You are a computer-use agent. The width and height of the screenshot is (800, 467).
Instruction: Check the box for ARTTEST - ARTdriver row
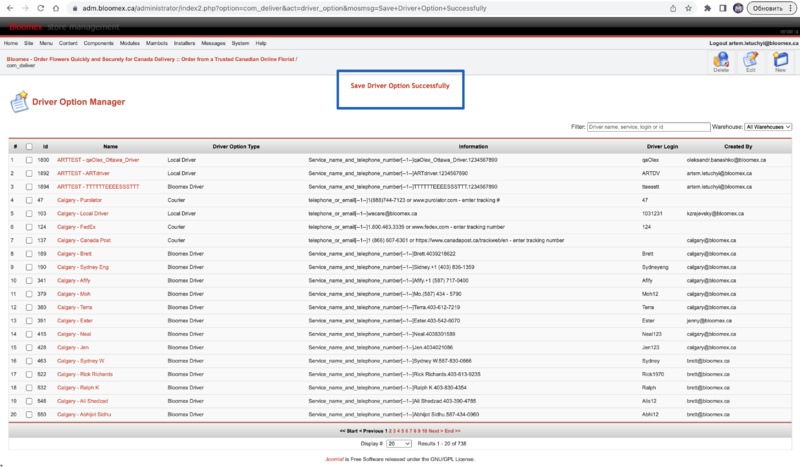click(x=29, y=174)
